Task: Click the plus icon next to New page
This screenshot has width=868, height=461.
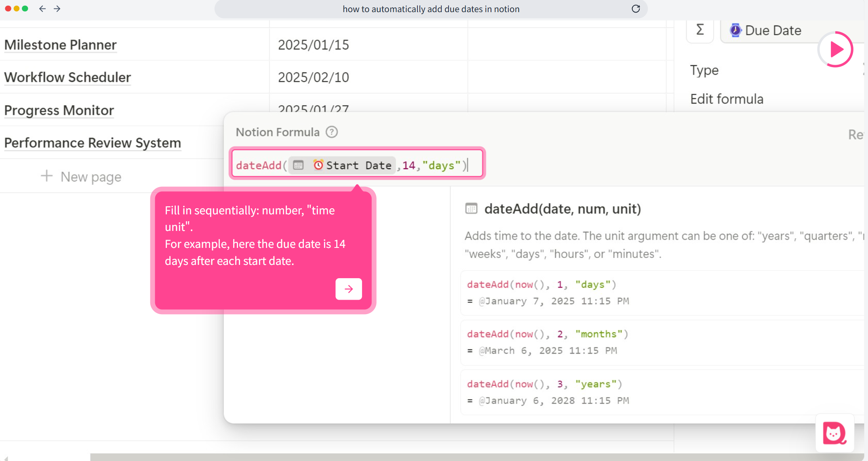Action: 46,176
